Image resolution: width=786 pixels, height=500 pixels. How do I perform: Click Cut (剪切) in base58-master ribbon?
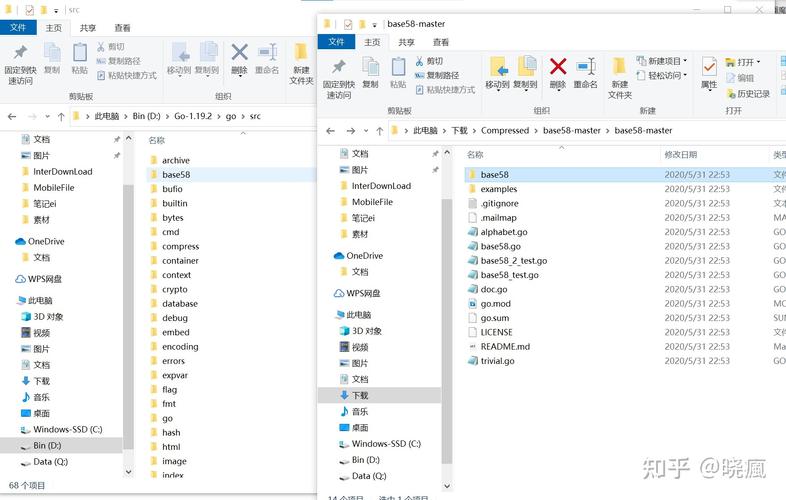coord(429,61)
